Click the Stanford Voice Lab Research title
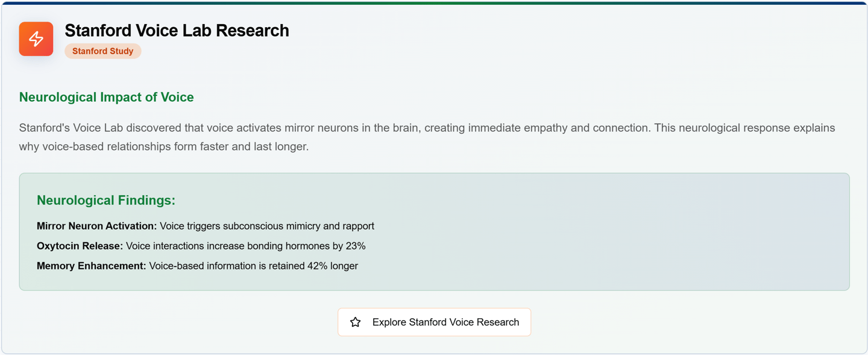Screen dimensions: 868x355 (x=177, y=31)
